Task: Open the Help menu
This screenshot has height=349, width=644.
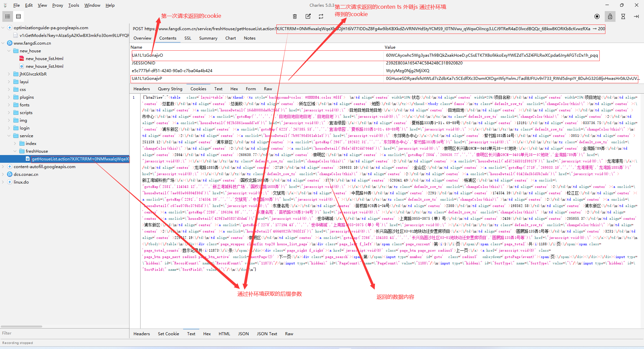Action: pyautogui.click(x=110, y=5)
